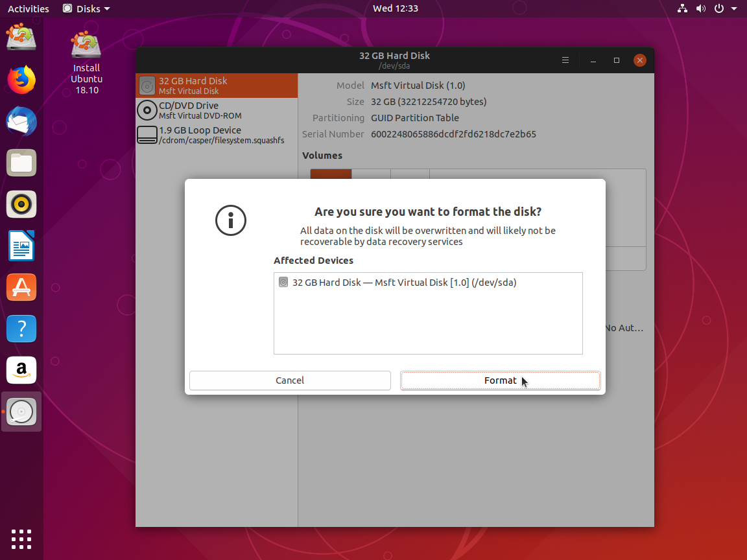The height and width of the screenshot is (560, 747).
Task: Click the hard disk icon in Affected Devices
Action: 283,283
